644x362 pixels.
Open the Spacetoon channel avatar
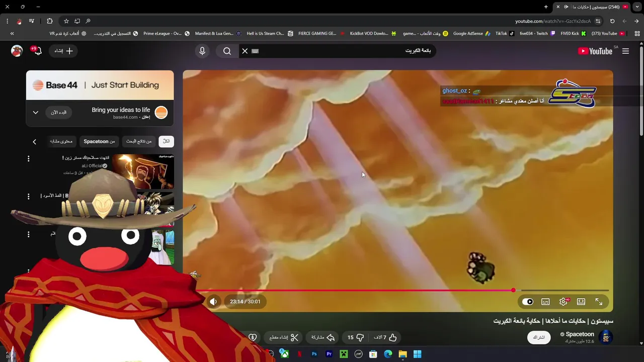pyautogui.click(x=606, y=337)
